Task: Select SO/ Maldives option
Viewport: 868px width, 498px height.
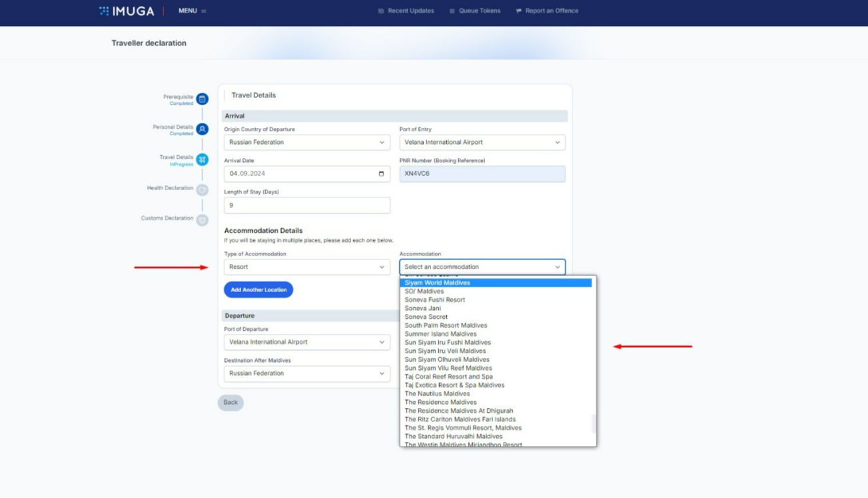Action: [x=496, y=291]
